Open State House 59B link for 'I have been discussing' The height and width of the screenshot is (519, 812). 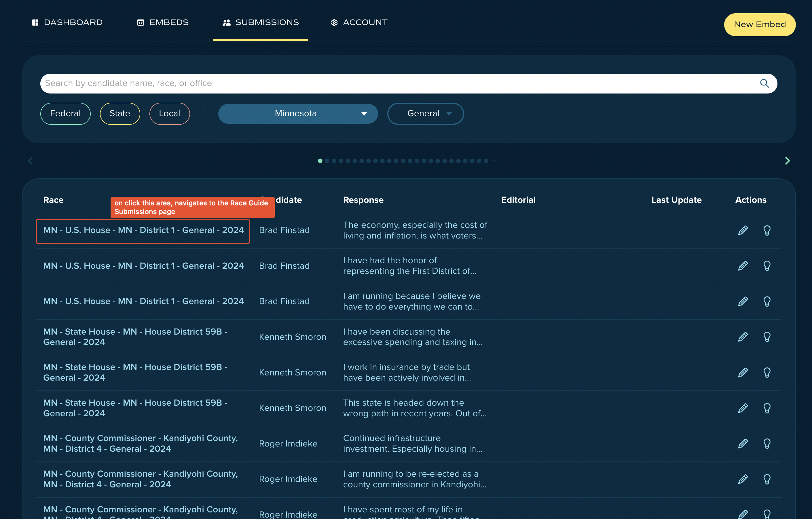tap(135, 337)
